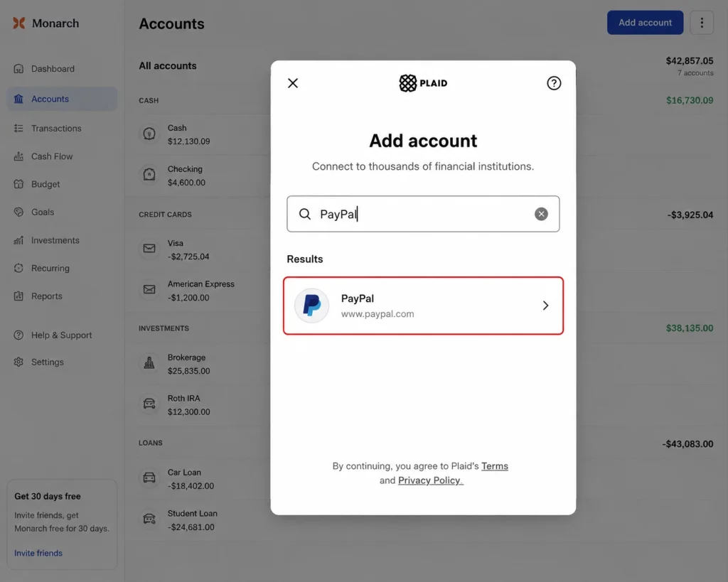Click www.paypal.com result URL text

(378, 314)
